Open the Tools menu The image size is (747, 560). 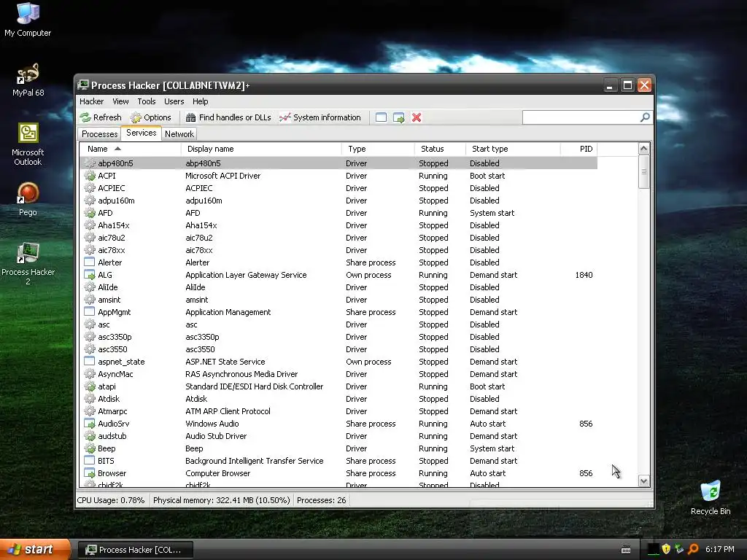(x=146, y=101)
